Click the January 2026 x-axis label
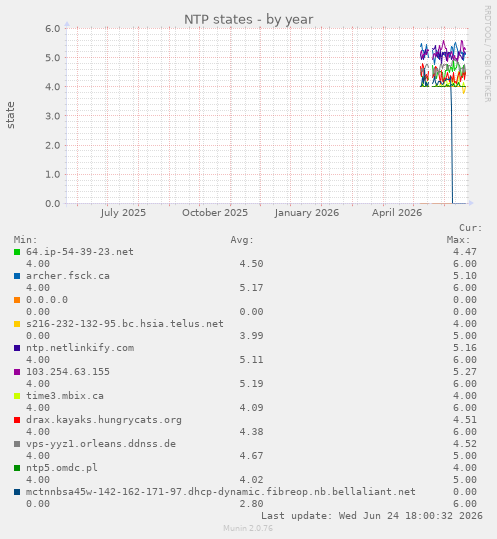 click(307, 213)
